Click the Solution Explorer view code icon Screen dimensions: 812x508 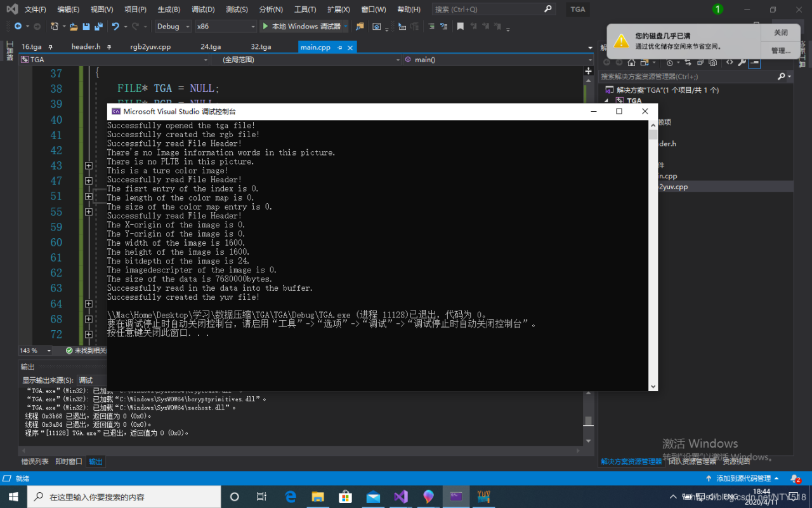[x=730, y=62]
